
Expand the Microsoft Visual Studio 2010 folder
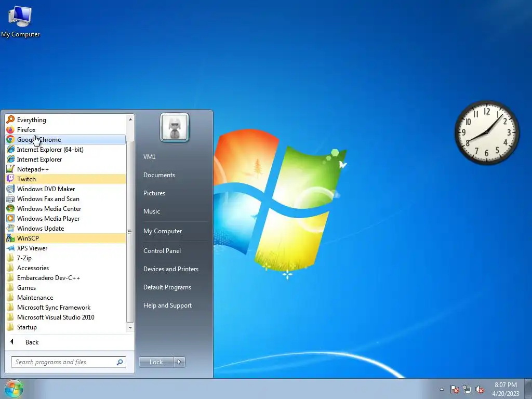coord(65,317)
